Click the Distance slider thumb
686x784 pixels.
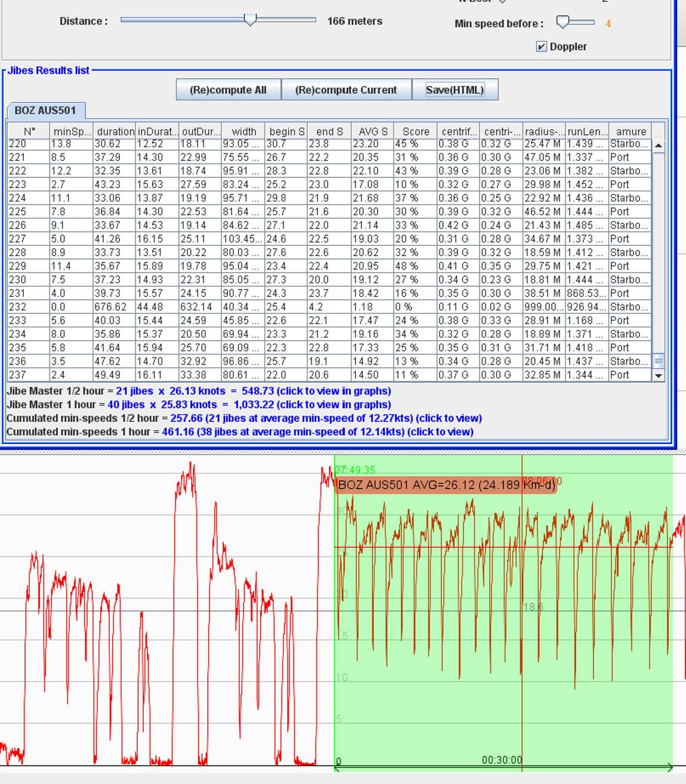[250, 20]
